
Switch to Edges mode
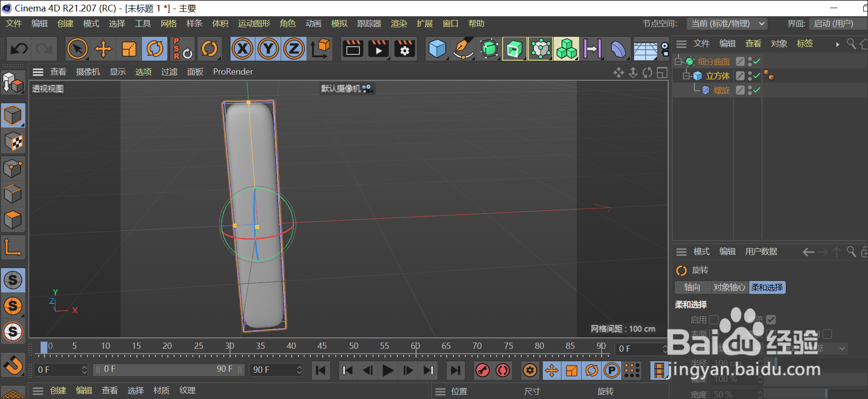click(13, 194)
